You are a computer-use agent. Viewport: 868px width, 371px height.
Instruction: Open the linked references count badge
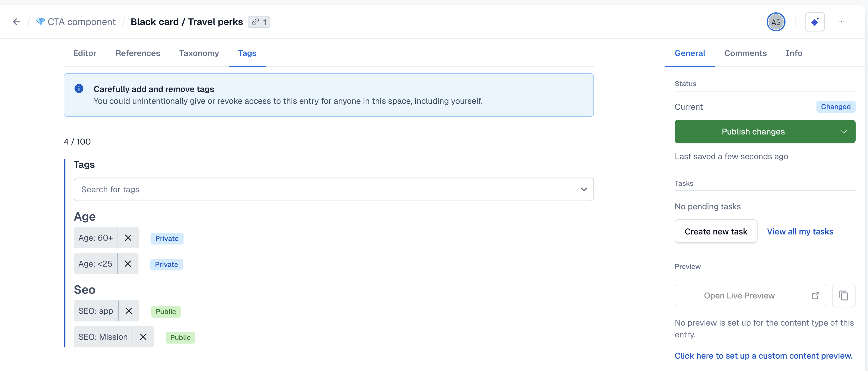click(259, 22)
